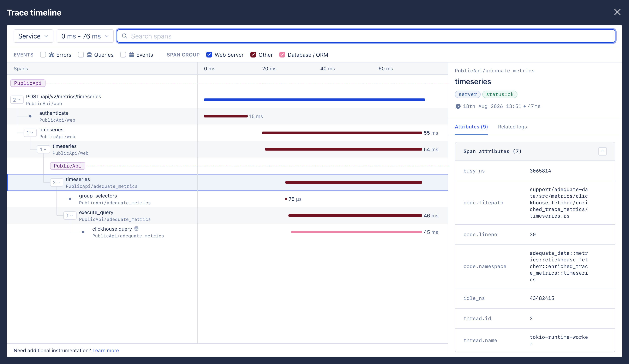
Task: Select the clickhouse.query span row
Action: [x=227, y=232]
